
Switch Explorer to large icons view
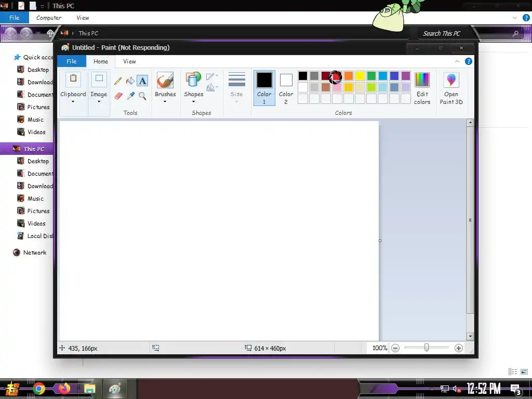pyautogui.click(x=524, y=372)
